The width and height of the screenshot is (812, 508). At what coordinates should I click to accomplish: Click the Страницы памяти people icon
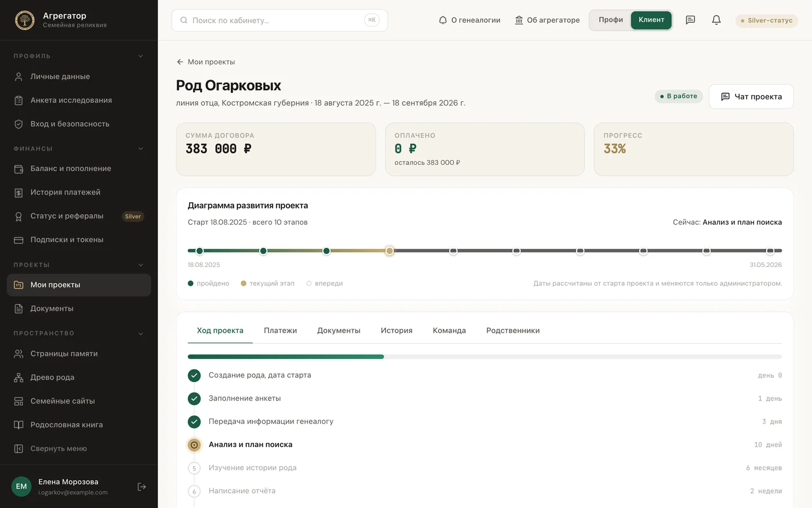(x=19, y=354)
